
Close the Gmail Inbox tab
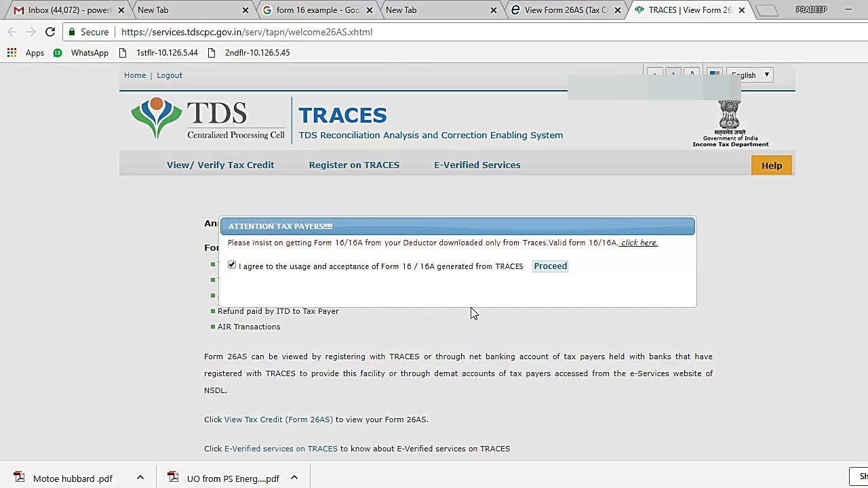click(121, 10)
